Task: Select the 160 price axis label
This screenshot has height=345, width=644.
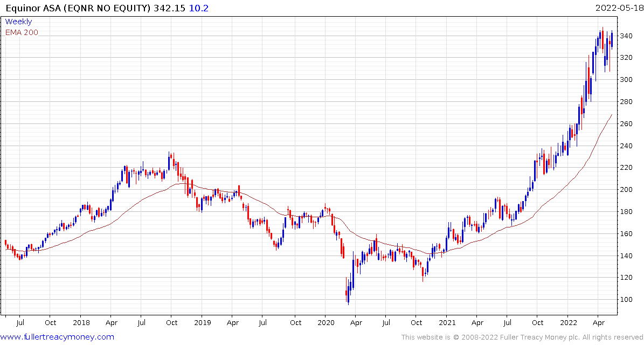Action: (626, 234)
